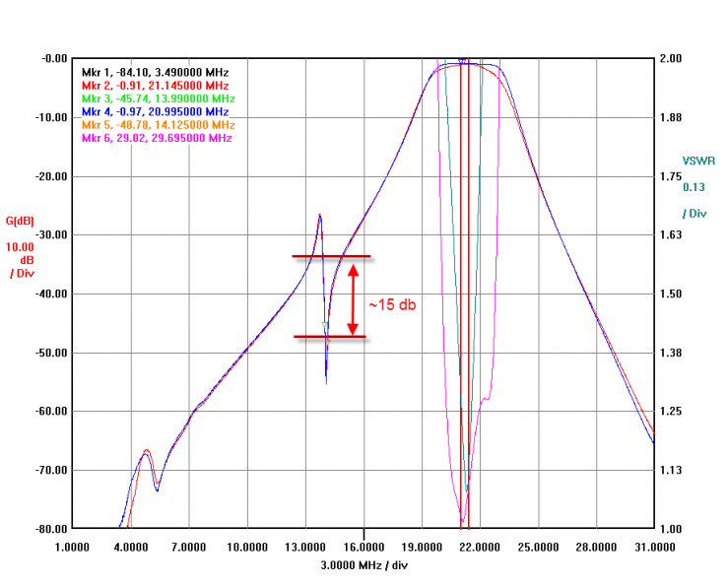Click the 1.50 VSWR axis value
Viewport: 728px width, 588px height.
pyautogui.click(x=671, y=294)
